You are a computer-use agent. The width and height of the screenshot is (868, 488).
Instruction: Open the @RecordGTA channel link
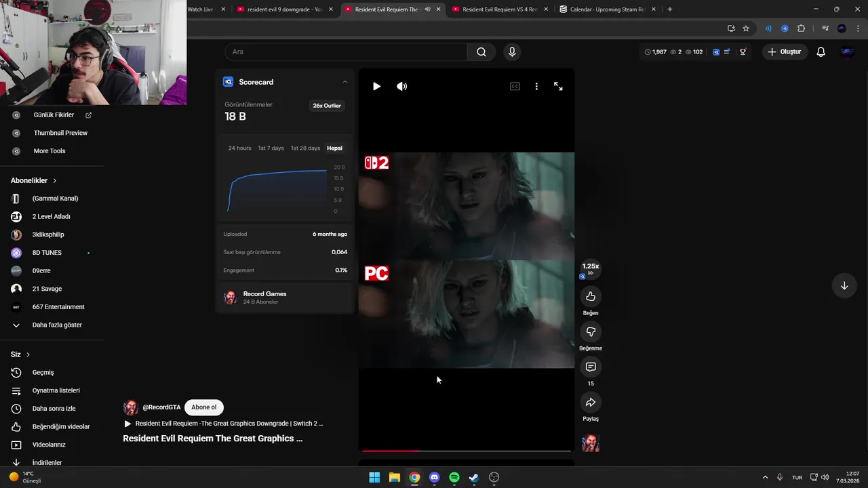point(161,407)
